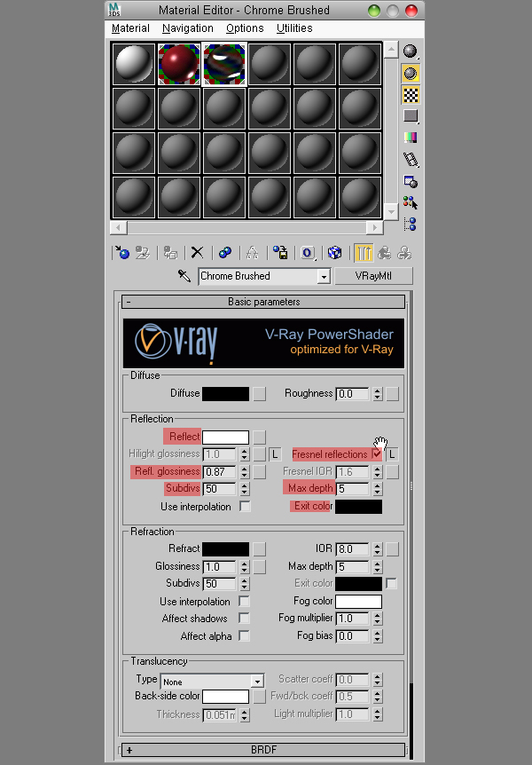
Task: Click the Make Unique icon
Action: [x=252, y=252]
